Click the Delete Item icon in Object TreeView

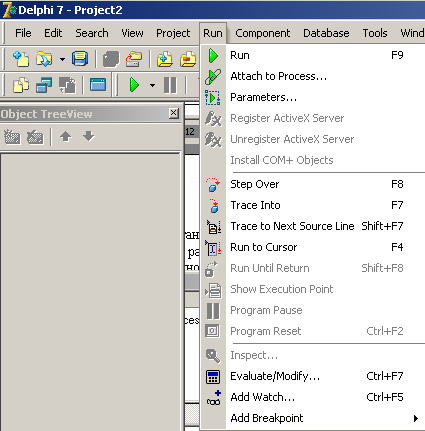[x=35, y=137]
